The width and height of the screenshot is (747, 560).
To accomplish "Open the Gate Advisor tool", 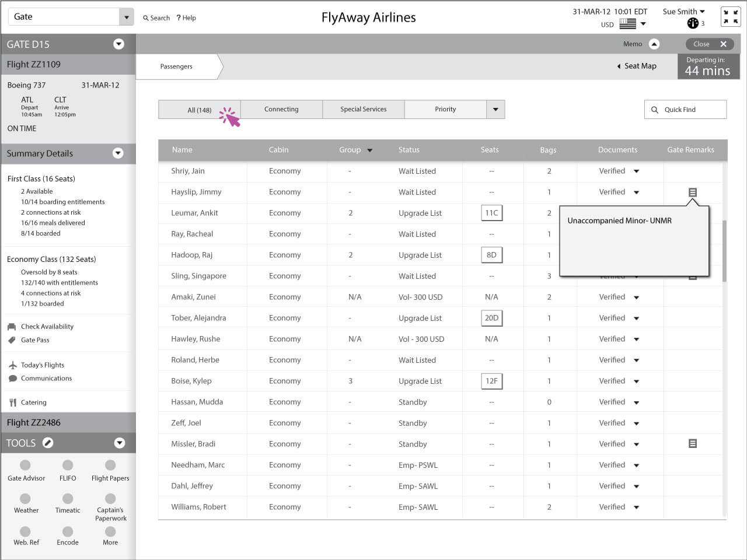I will click(26, 466).
